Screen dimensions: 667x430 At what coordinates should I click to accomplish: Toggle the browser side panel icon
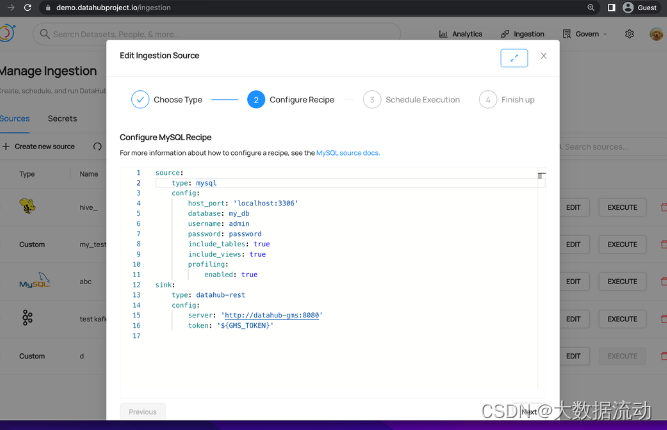click(x=611, y=8)
